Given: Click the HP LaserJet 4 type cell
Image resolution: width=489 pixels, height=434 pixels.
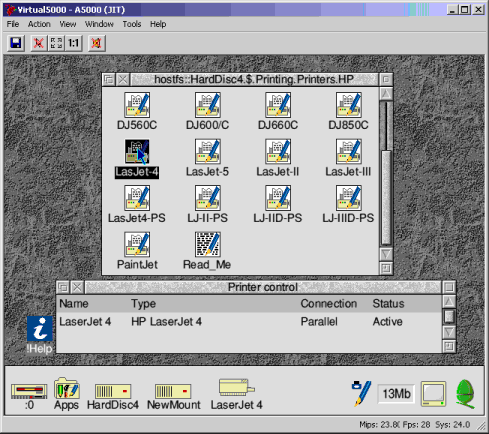Looking at the screenshot, I should coord(166,322).
